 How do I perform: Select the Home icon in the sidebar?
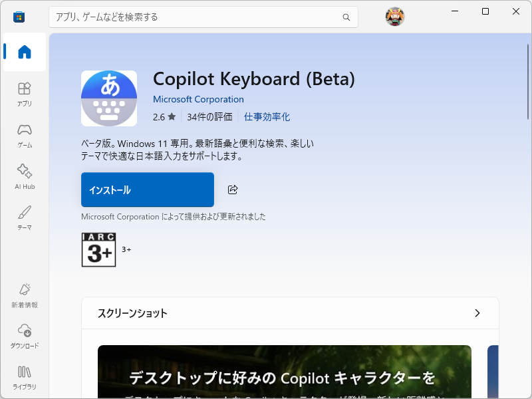tap(24, 52)
